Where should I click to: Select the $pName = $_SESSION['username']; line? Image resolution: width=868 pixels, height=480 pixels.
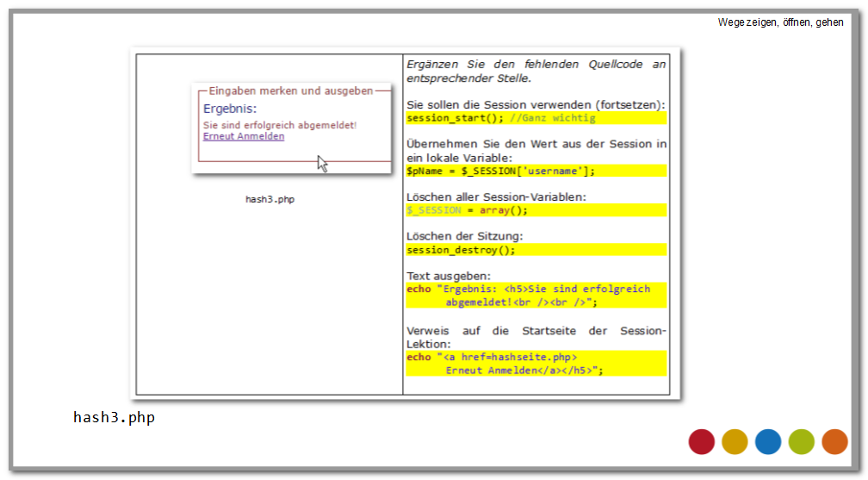536,171
